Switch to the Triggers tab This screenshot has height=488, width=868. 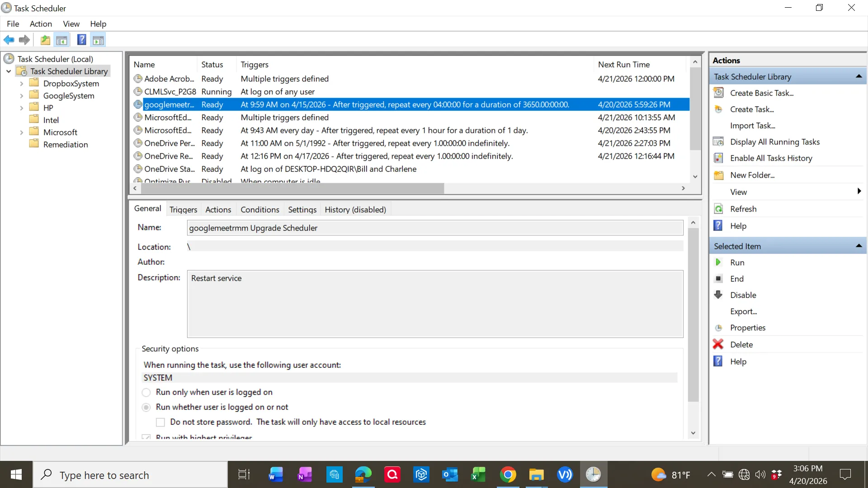tap(183, 209)
